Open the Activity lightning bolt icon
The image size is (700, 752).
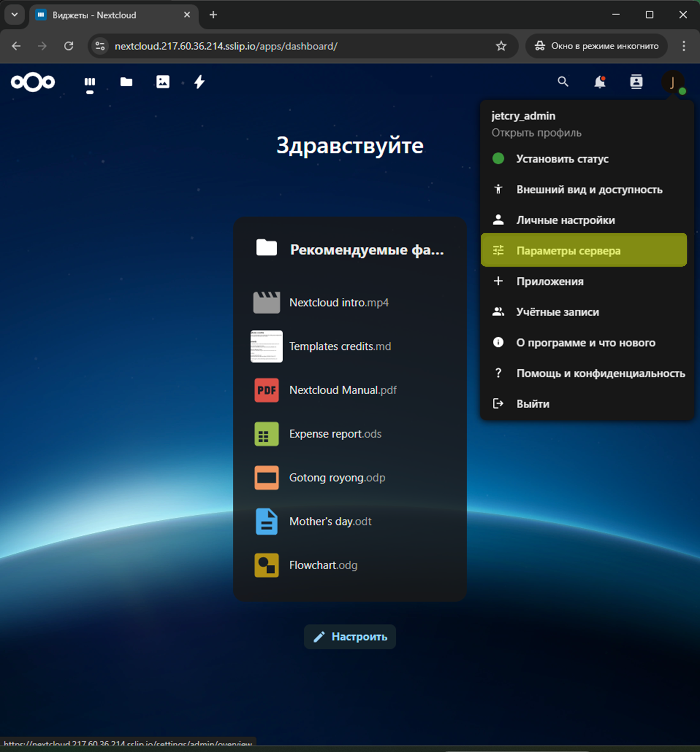click(199, 82)
